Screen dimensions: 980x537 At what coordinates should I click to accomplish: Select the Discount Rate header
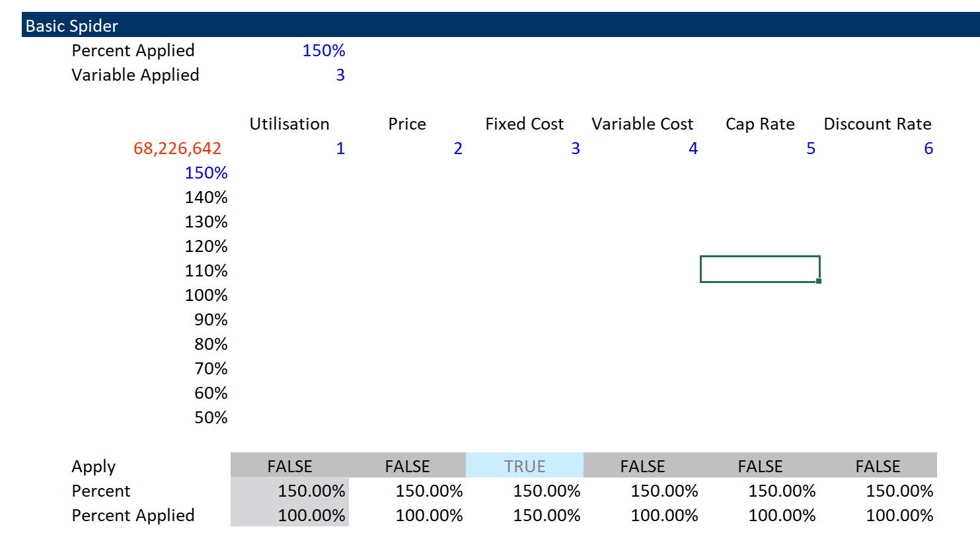tap(878, 124)
